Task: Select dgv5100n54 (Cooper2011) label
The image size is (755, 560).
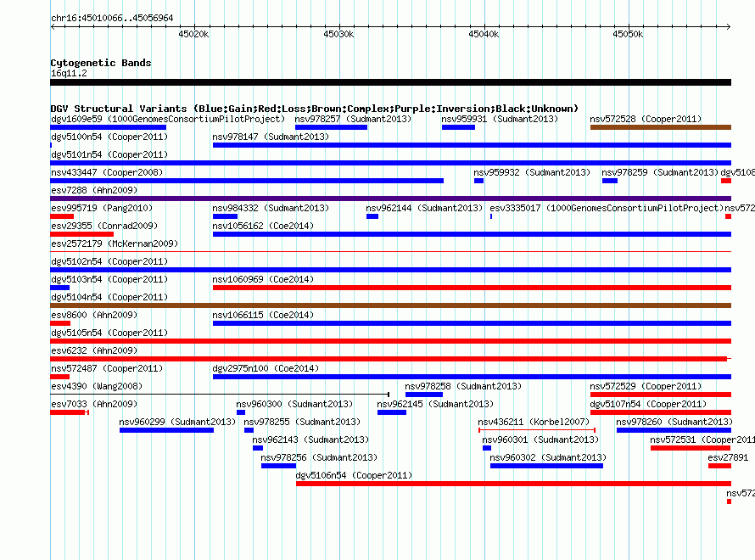Action: click(109, 137)
